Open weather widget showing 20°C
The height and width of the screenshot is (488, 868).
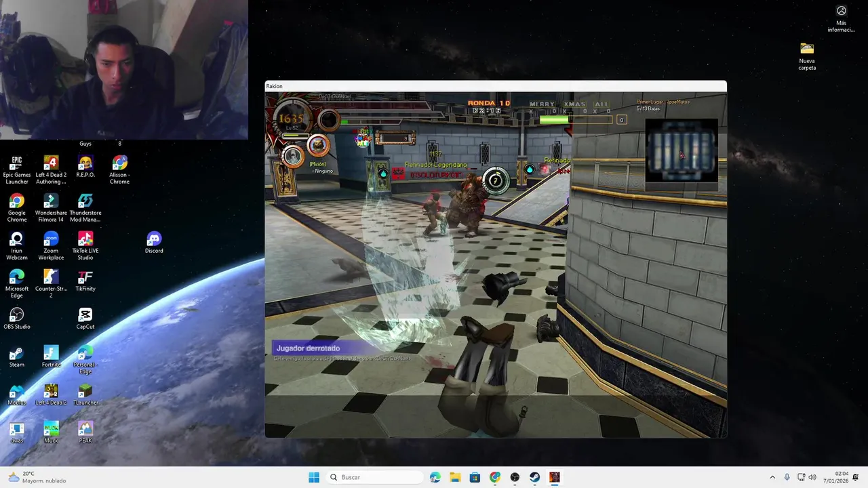pyautogui.click(x=37, y=477)
